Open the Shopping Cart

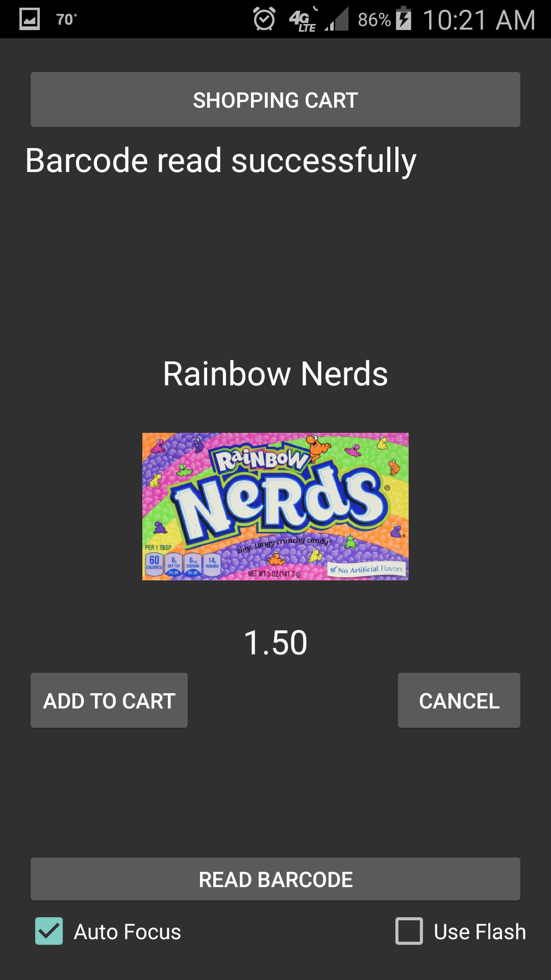tap(275, 100)
